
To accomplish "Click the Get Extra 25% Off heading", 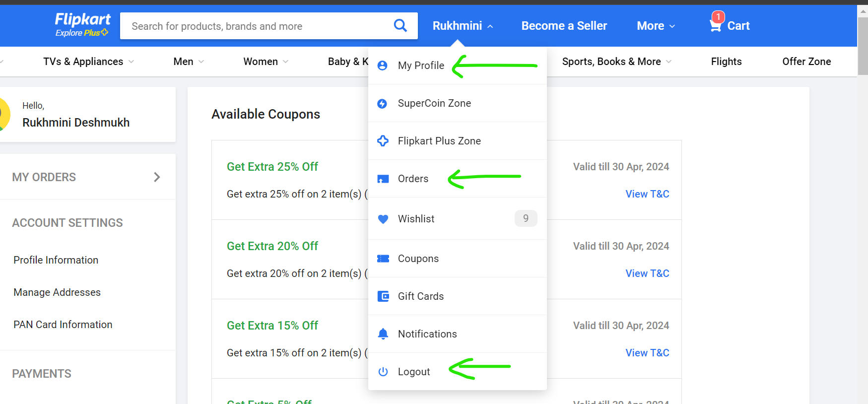I will click(272, 167).
